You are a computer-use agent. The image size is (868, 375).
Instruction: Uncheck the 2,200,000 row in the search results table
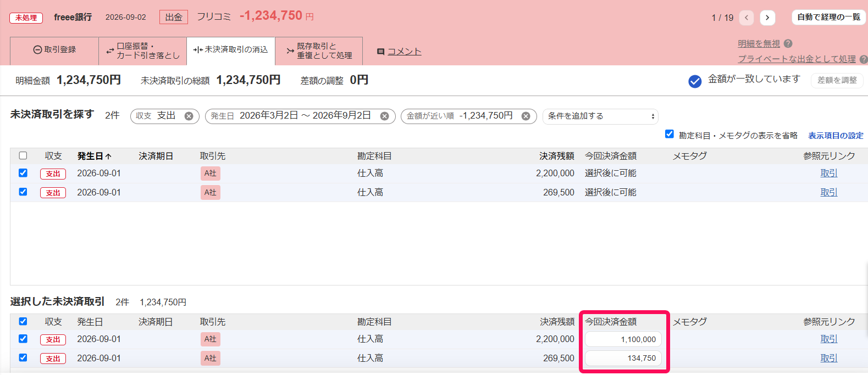(23, 173)
